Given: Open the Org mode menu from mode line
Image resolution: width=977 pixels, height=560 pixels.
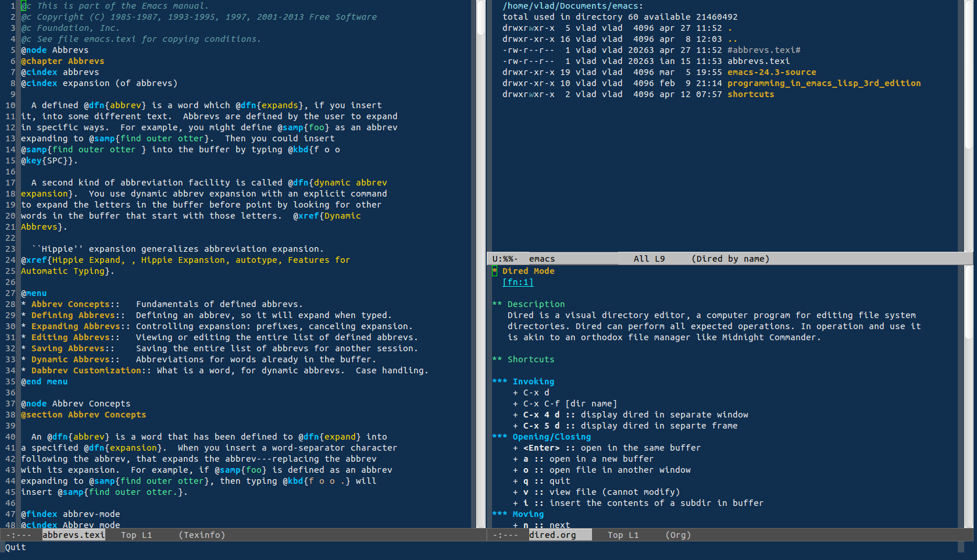Looking at the screenshot, I should 678,535.
